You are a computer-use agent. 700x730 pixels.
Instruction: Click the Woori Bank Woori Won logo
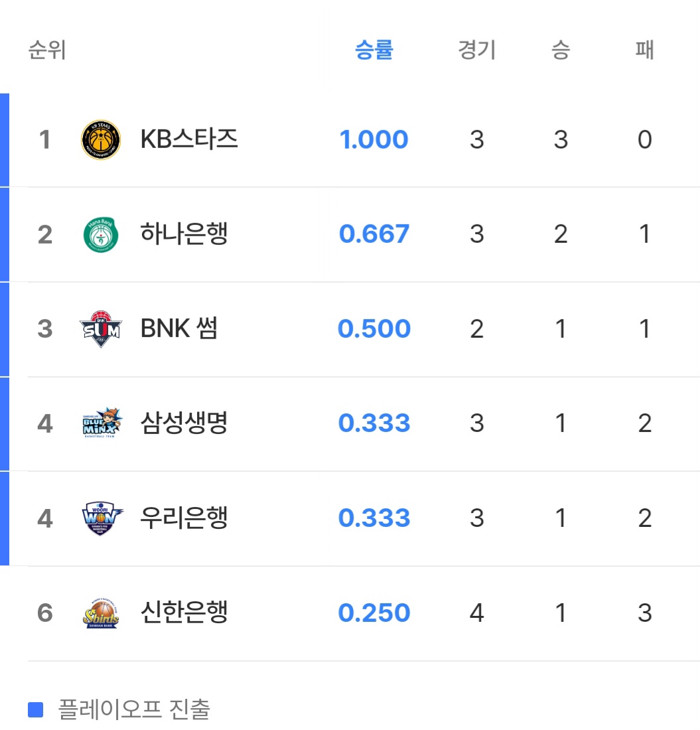[x=100, y=518]
